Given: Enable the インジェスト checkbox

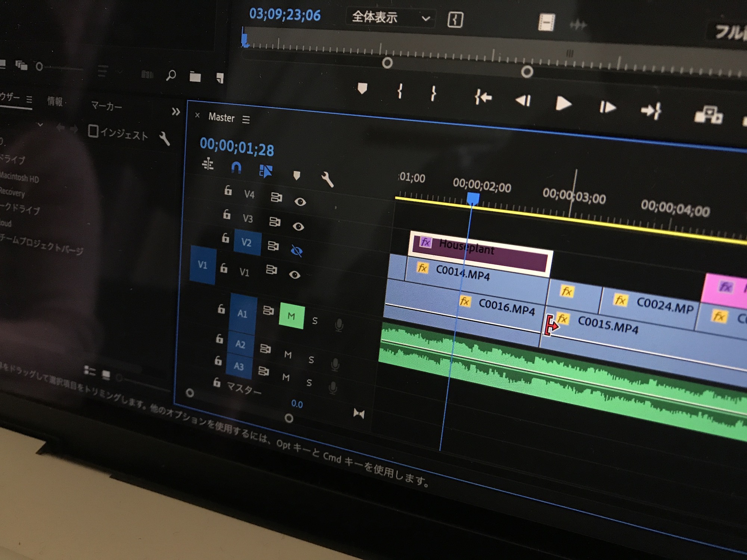Looking at the screenshot, I should pos(93,131).
